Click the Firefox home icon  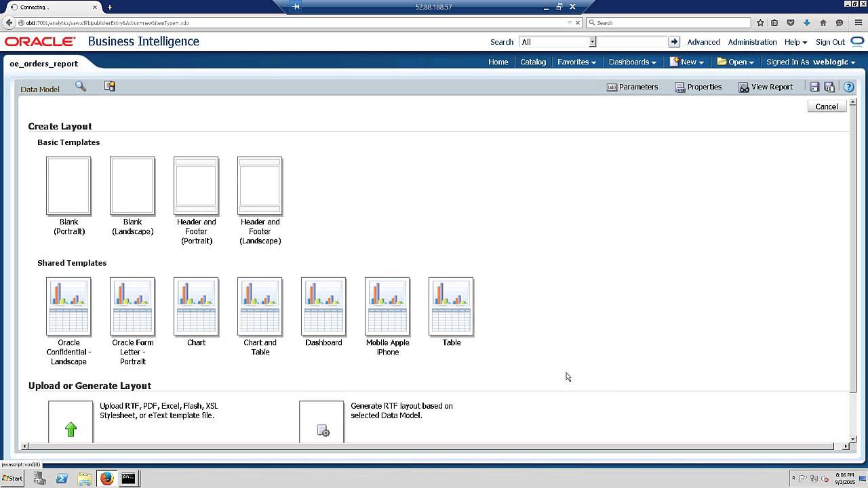pos(823,22)
